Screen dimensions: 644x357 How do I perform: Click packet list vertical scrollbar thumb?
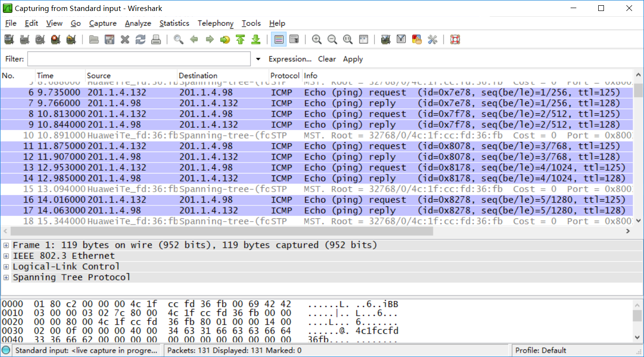(x=638, y=90)
